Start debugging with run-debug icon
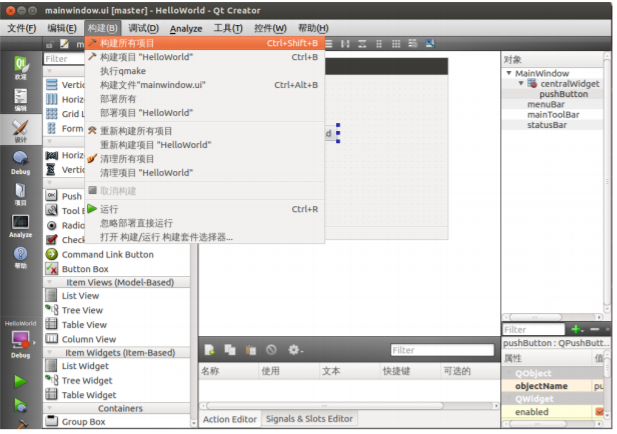The width and height of the screenshot is (617, 434). tap(20, 405)
